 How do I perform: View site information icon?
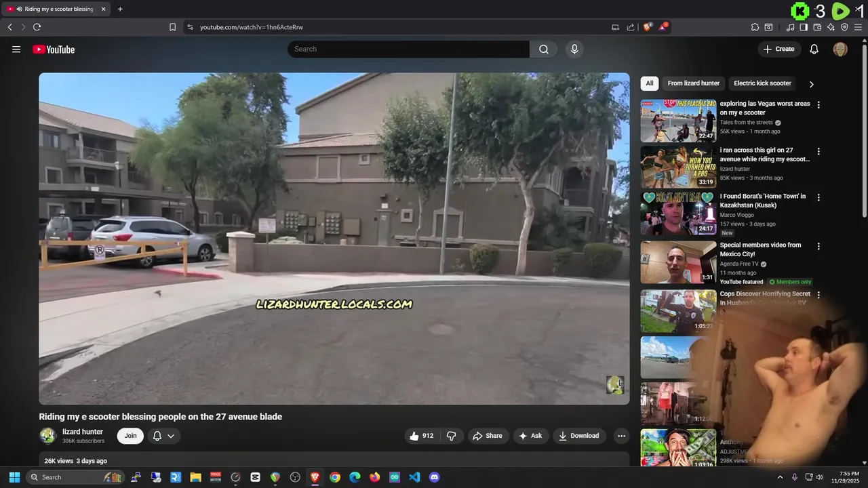(x=190, y=27)
